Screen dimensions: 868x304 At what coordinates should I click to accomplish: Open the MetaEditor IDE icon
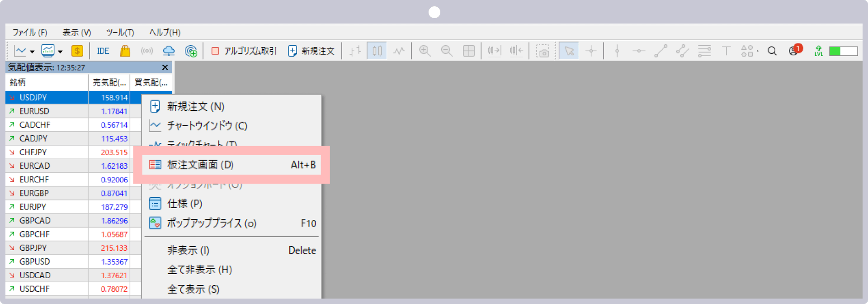point(103,51)
